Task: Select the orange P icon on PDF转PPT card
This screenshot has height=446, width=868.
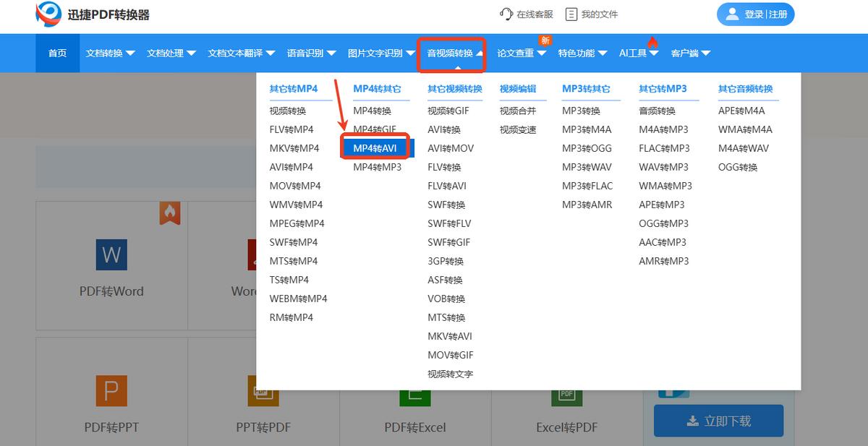Action: click(111, 391)
